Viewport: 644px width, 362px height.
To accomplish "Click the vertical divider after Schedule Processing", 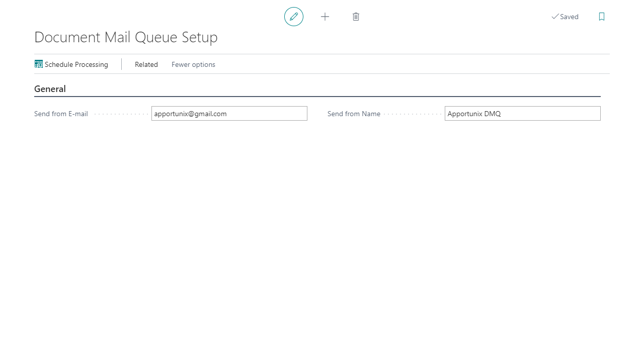I will click(x=121, y=64).
